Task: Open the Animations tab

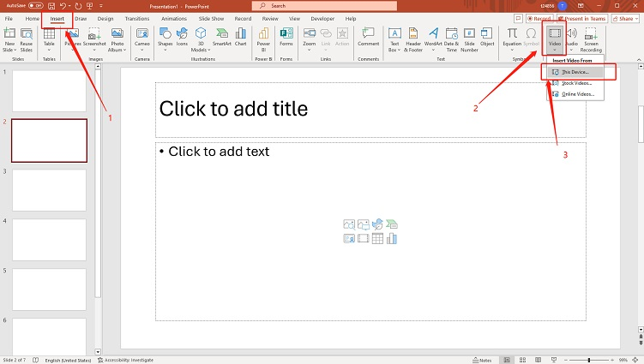Action: (x=174, y=19)
